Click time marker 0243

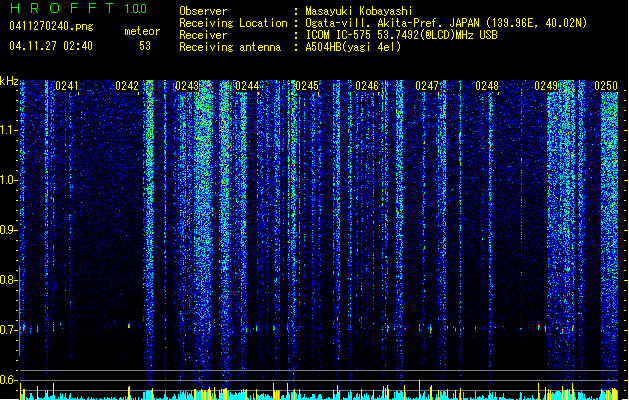(x=187, y=86)
